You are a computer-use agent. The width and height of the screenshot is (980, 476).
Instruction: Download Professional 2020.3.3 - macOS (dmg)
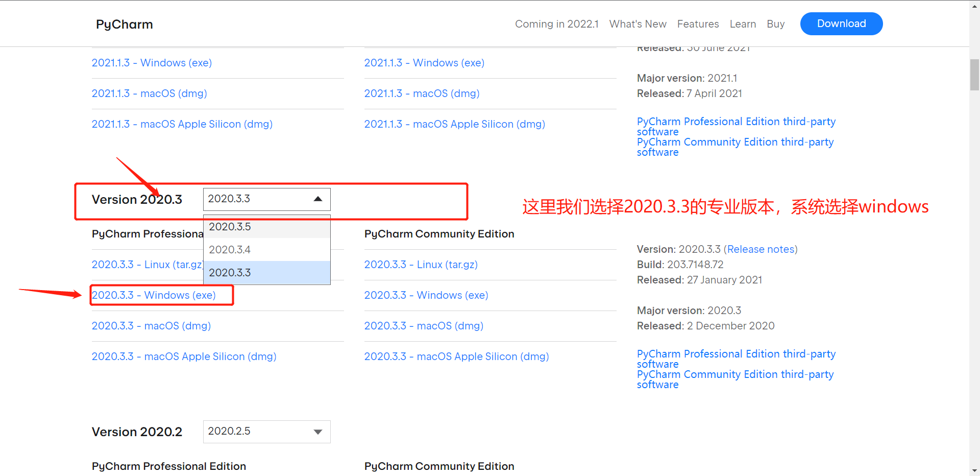pyautogui.click(x=151, y=326)
